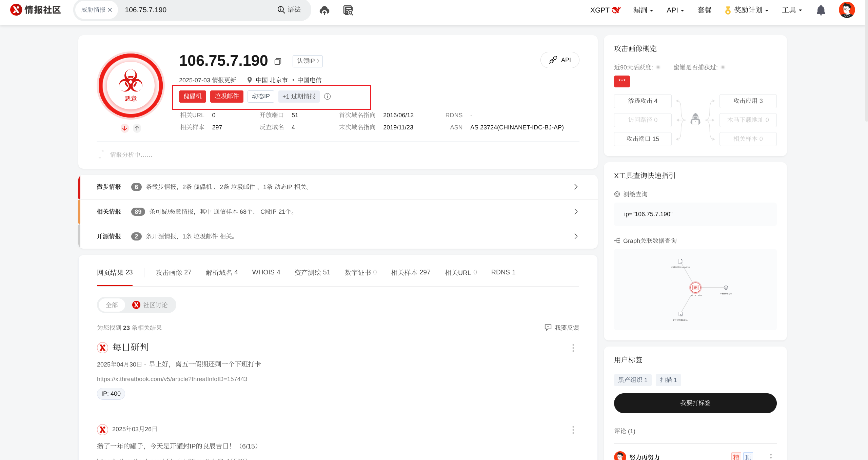Click the notification bell icon
Screen dimensions: 868x460
[821, 10]
